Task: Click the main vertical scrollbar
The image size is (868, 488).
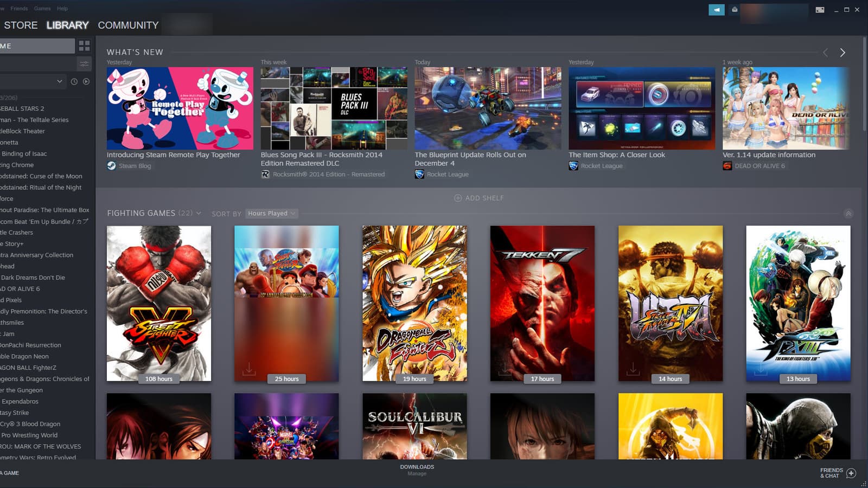Action: 864,84
